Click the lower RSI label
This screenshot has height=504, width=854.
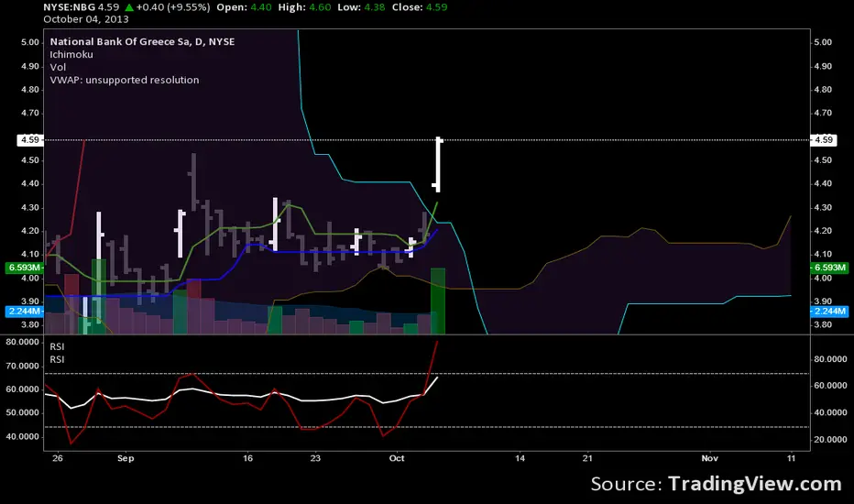[57, 359]
